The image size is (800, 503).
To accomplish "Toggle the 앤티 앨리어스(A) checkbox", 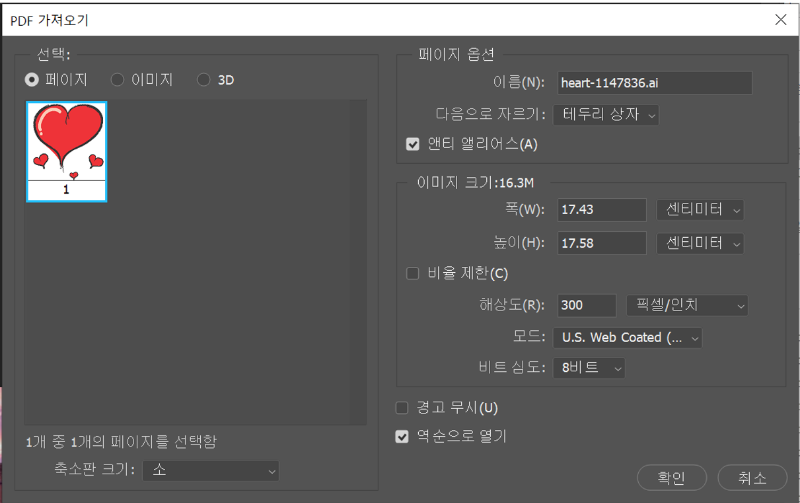I will pos(412,144).
